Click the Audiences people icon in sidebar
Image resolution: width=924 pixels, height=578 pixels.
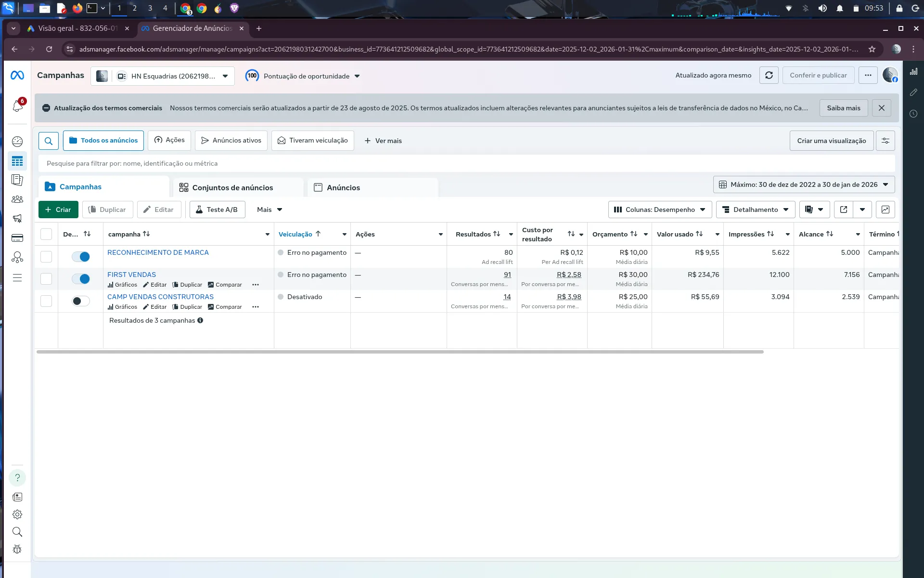click(17, 199)
